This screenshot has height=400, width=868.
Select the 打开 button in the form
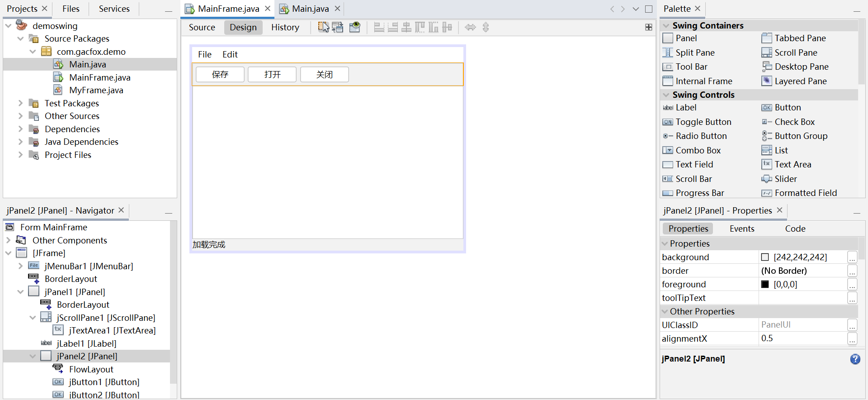tap(273, 74)
